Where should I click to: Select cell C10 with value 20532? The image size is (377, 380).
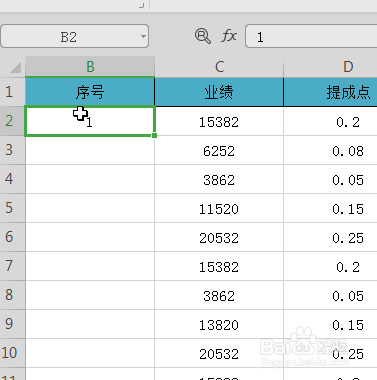(219, 353)
